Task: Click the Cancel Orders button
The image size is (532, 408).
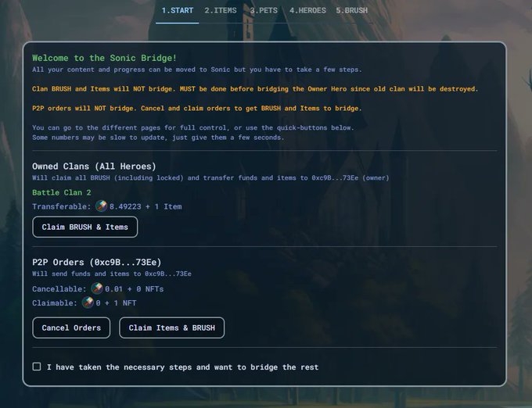Action: click(x=71, y=327)
